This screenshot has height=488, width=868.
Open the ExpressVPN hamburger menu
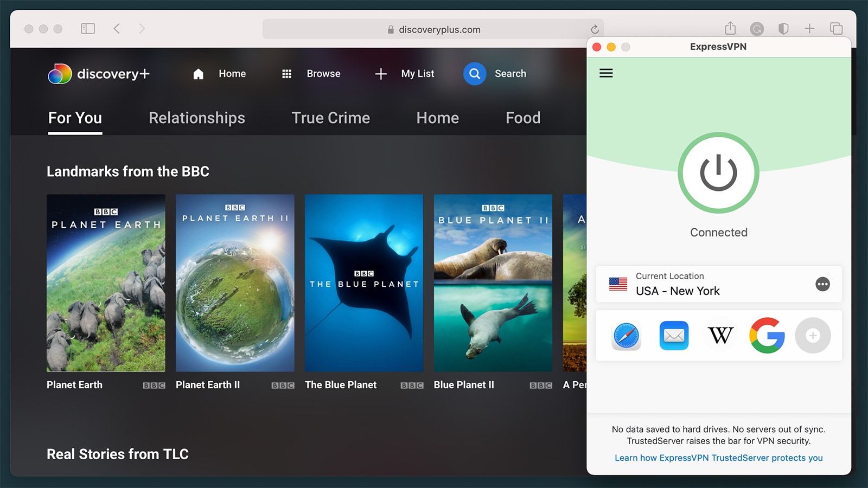(606, 73)
